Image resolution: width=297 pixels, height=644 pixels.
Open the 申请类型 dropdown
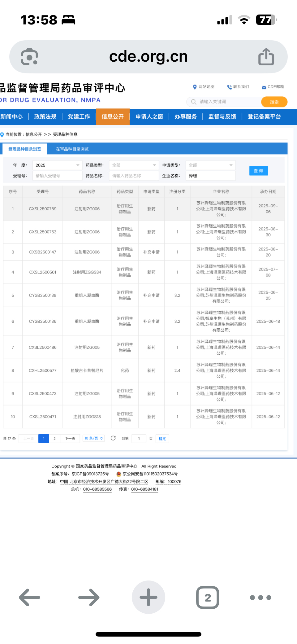[210, 165]
